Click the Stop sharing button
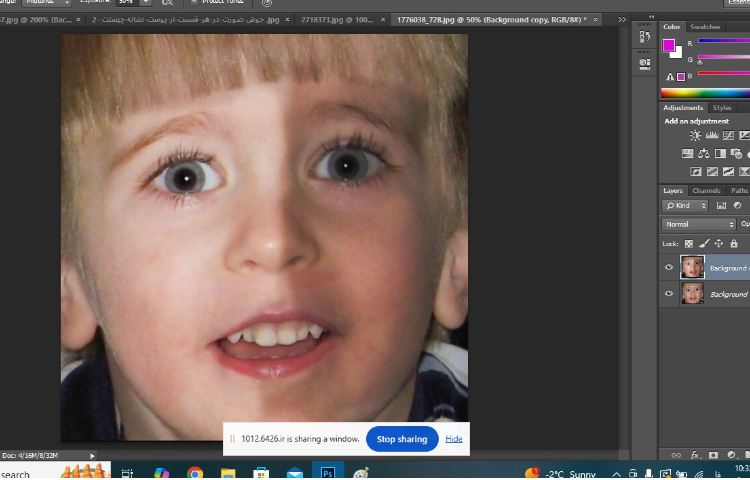 click(x=401, y=438)
